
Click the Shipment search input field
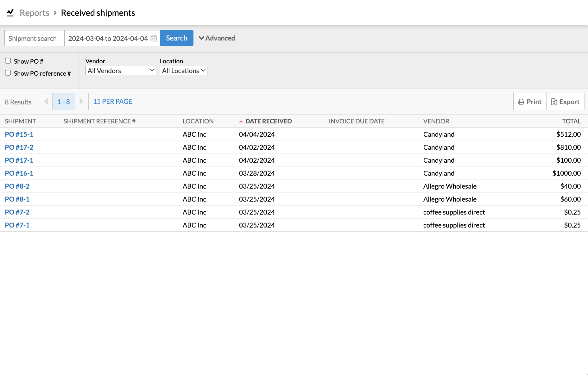(34, 38)
